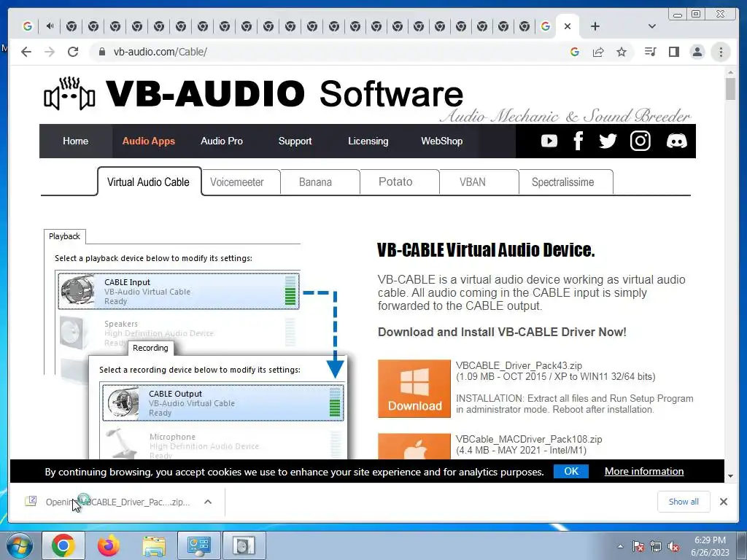Click the VB-Audio logo image

[69, 93]
